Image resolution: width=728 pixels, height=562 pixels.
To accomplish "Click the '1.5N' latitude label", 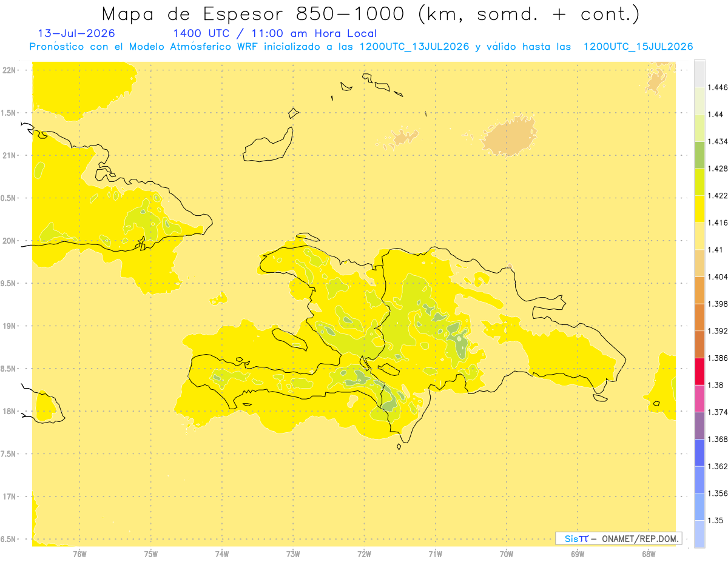I will pyautogui.click(x=8, y=113).
